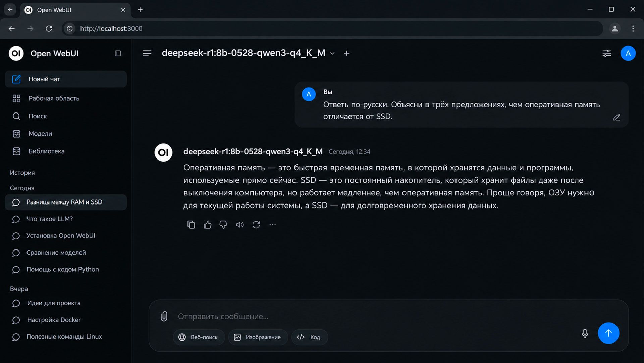This screenshot has width=644, height=363.
Task: Toggle the chat hamburger menu
Action: pyautogui.click(x=147, y=53)
